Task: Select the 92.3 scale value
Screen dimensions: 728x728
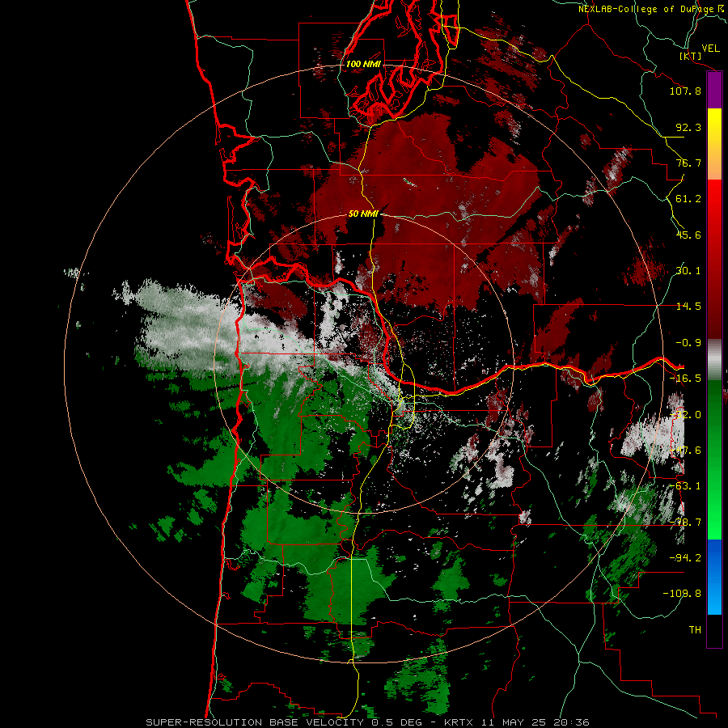Action: click(x=688, y=127)
